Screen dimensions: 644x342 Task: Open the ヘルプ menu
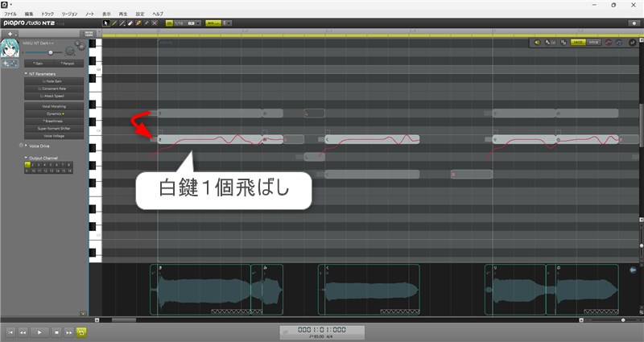[158, 14]
